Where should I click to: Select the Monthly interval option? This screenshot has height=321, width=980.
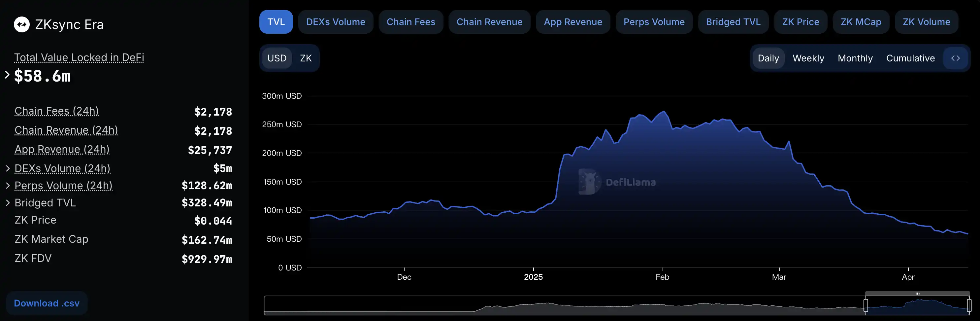tap(855, 58)
